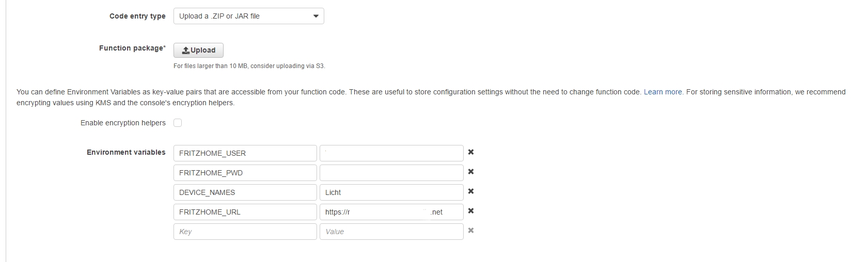Edit the https URL value field
The image size is (868, 262).
[391, 212]
